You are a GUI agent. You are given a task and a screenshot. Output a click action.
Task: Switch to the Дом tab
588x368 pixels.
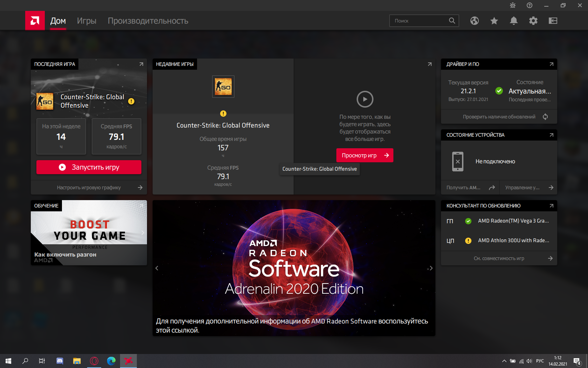pyautogui.click(x=58, y=21)
